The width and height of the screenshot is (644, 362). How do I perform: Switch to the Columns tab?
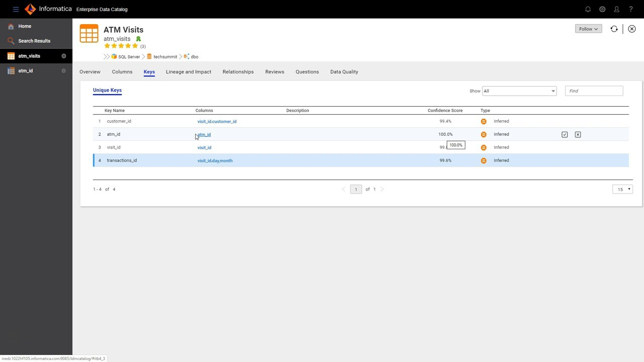(122, 72)
